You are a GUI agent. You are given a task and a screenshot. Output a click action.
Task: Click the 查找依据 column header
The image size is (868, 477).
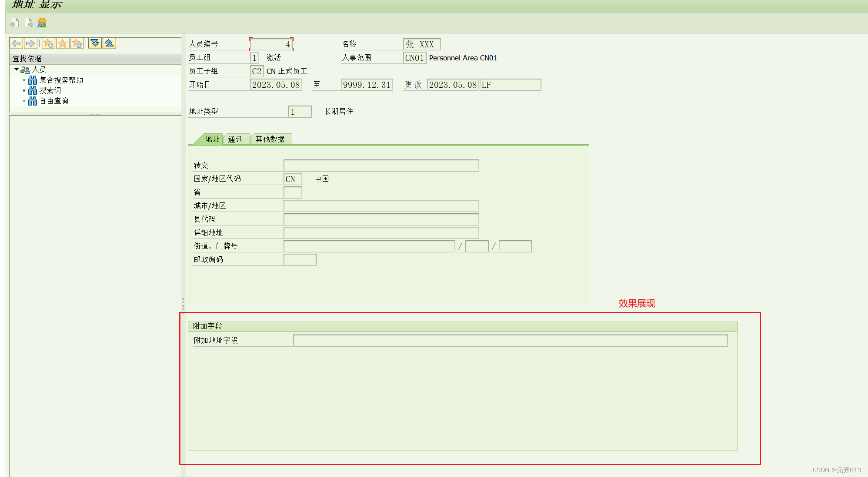coord(95,59)
